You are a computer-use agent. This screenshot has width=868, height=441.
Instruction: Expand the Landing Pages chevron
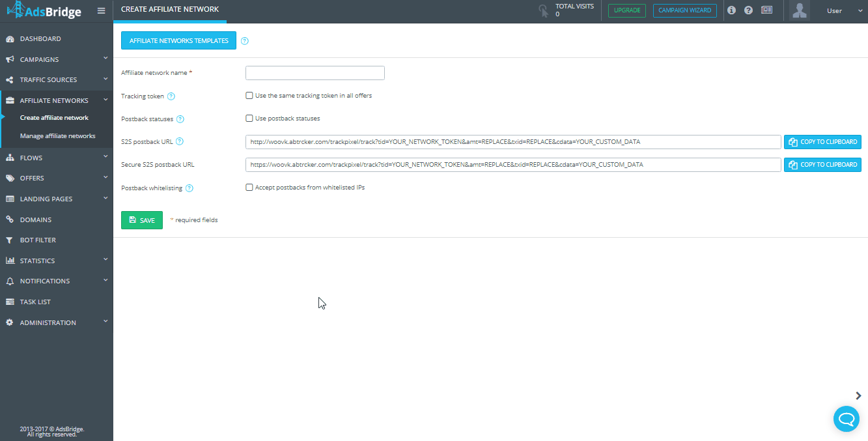pyautogui.click(x=105, y=199)
